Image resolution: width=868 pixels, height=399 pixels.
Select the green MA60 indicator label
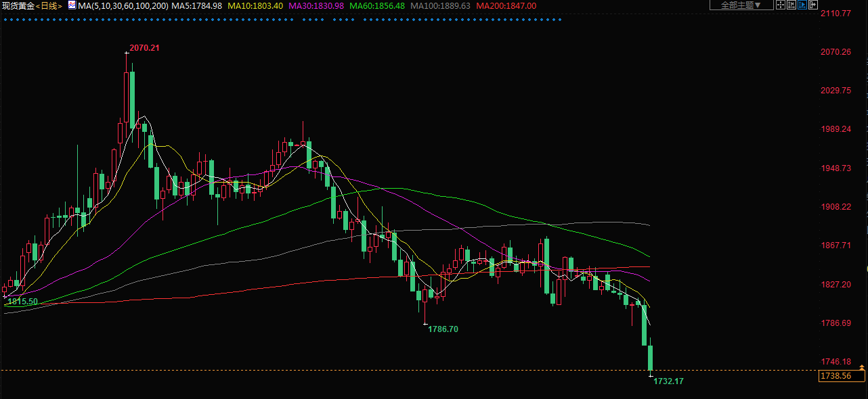coord(377,6)
